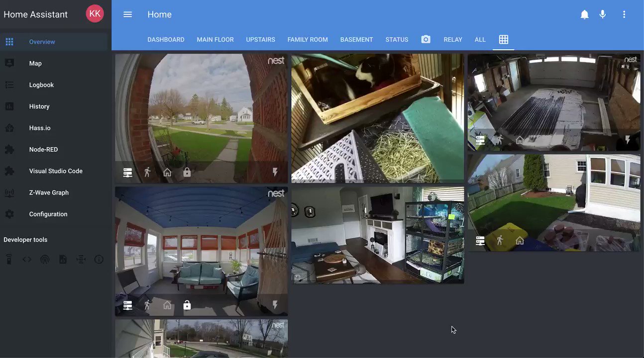Switch to the FAMILY ROOM tab

308,39
